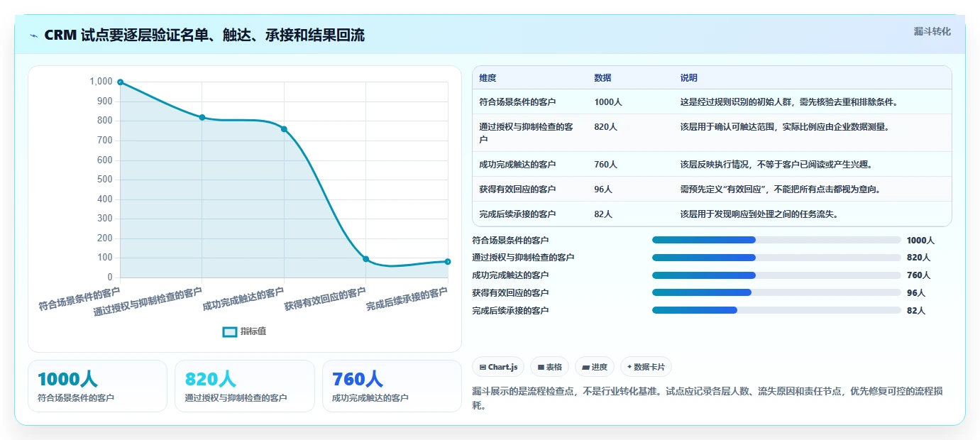Click description starting 这是经过规则识别的初始人群
Viewport: 980px width, 440px height.
pyautogui.click(x=789, y=102)
